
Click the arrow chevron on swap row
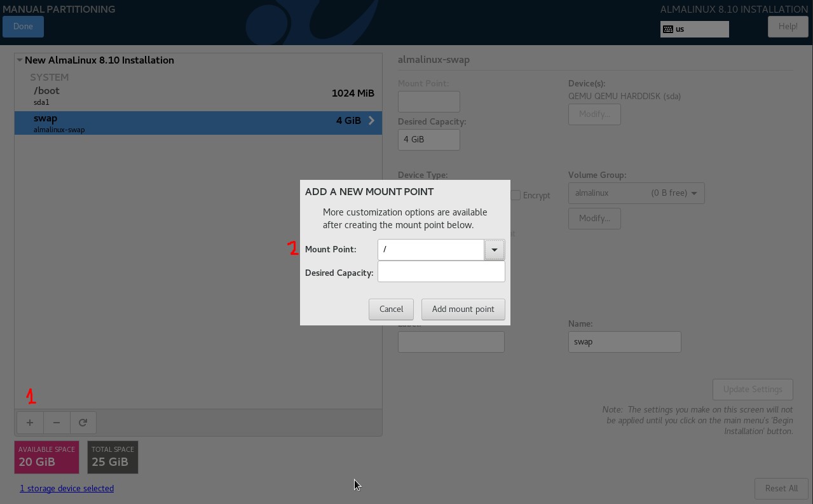(x=371, y=121)
